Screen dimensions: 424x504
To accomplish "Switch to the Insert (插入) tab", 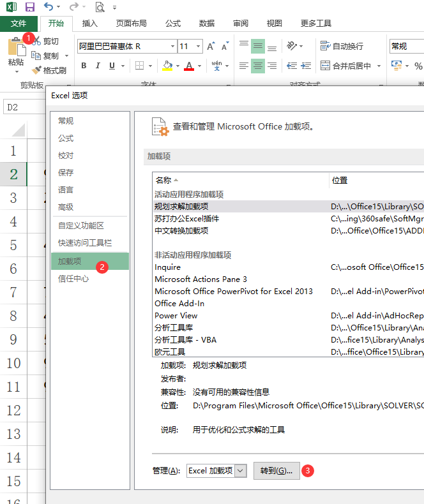I will coord(90,24).
